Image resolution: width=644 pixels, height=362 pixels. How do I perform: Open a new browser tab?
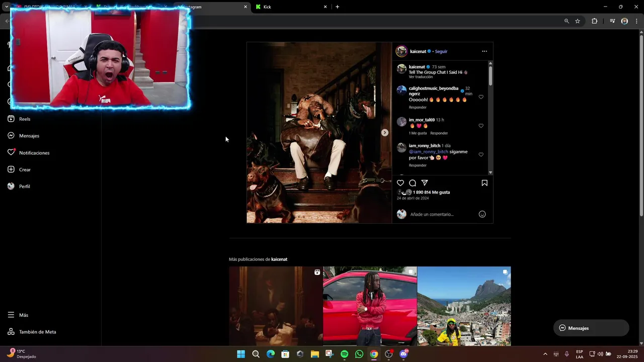coord(337,7)
